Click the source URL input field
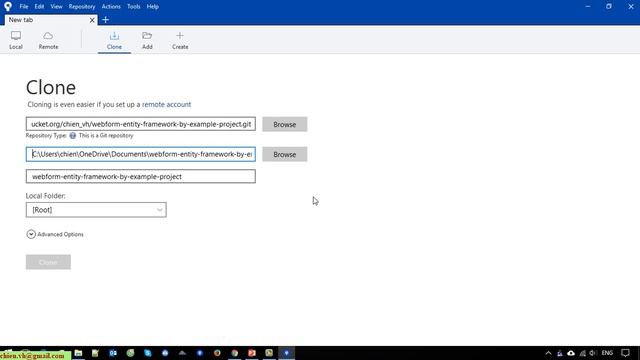This screenshot has height=360, width=640. pos(141,124)
